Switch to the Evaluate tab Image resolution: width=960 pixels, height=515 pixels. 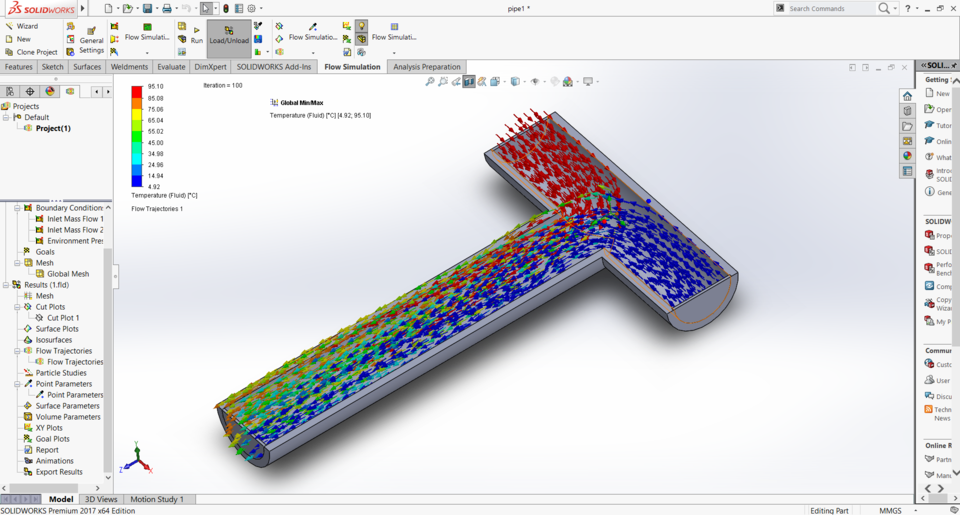[171, 67]
